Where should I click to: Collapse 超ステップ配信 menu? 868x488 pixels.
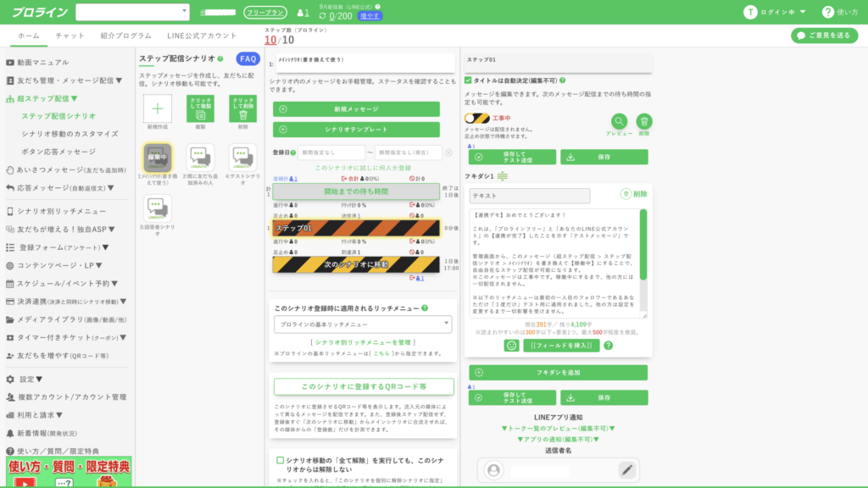coord(42,98)
